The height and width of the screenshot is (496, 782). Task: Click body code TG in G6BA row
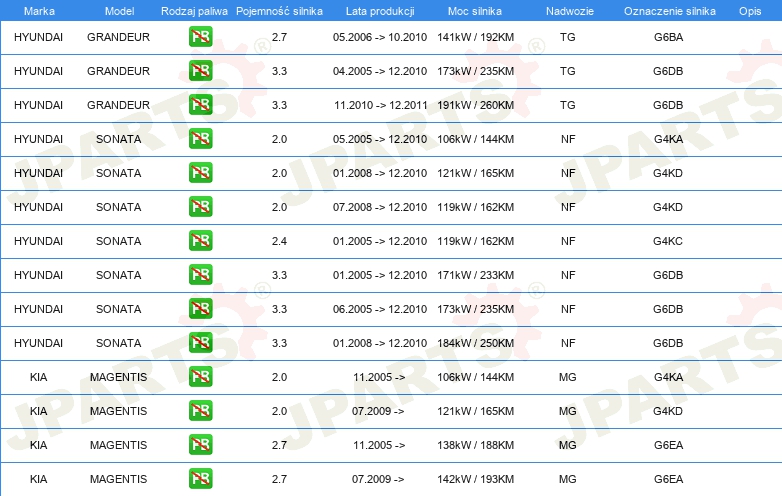pyautogui.click(x=568, y=37)
